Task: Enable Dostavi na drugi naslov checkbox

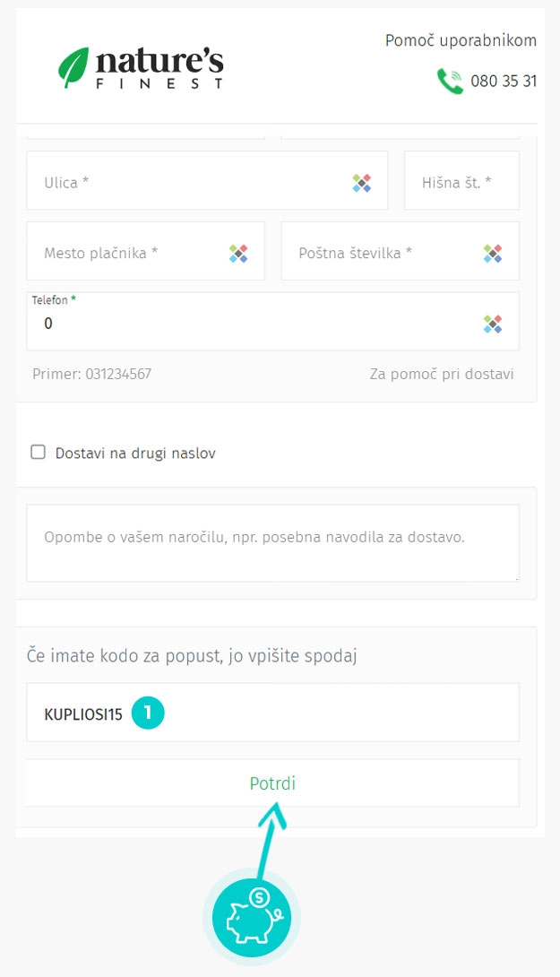Action: 39,453
